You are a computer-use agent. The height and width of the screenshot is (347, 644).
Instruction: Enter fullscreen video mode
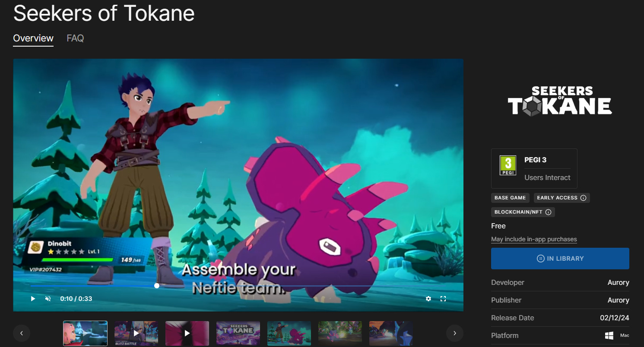tap(443, 299)
